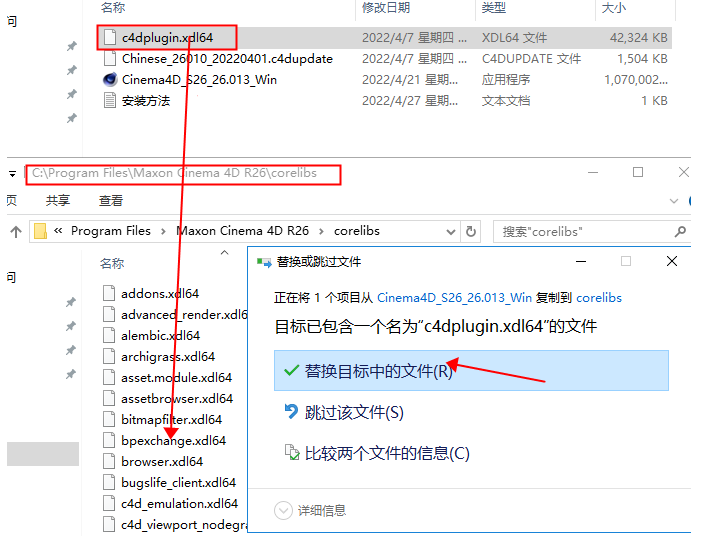This screenshot has width=703, height=536.
Task: Select assetbrowser.xdl64 file
Action: (177, 399)
